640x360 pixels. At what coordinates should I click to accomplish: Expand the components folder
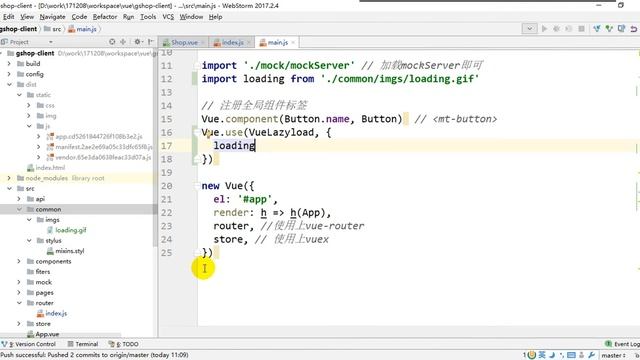19,262
